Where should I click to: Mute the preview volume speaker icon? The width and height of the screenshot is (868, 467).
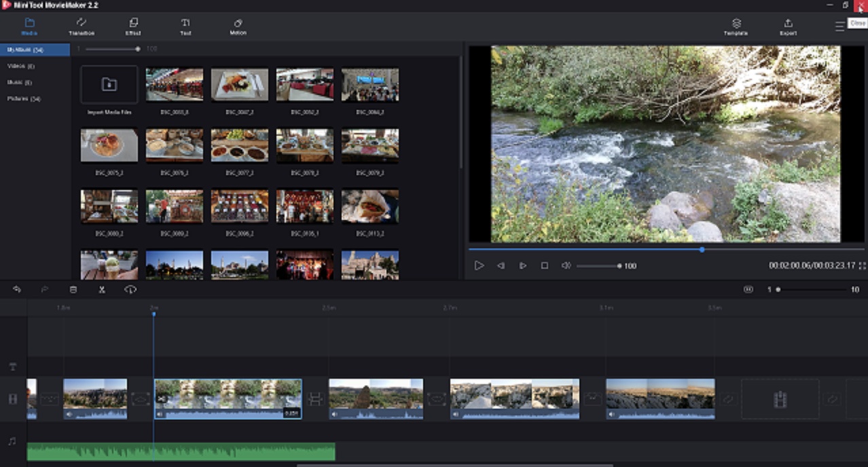pyautogui.click(x=566, y=265)
